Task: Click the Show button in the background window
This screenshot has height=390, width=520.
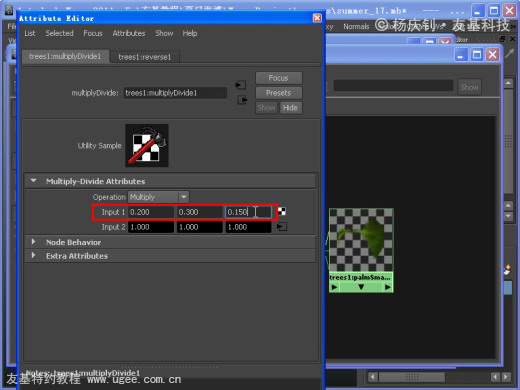Action: tap(469, 87)
